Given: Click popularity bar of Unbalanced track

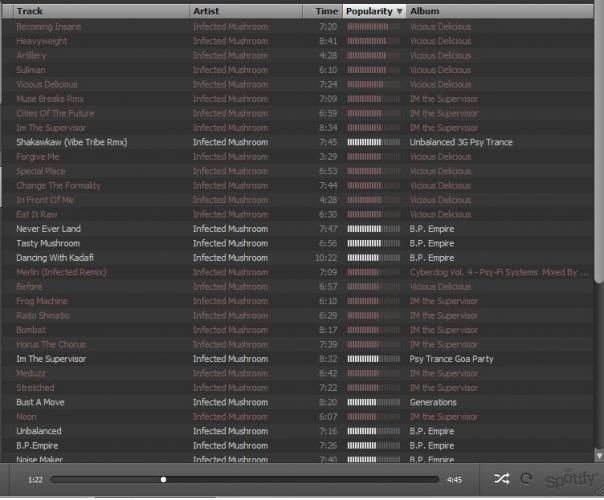Looking at the screenshot, I should (373, 431).
